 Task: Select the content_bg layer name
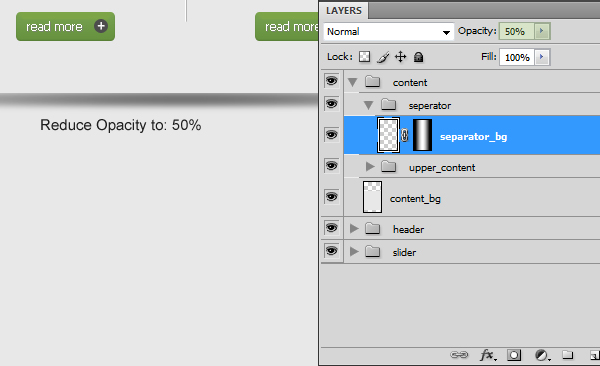click(x=415, y=198)
